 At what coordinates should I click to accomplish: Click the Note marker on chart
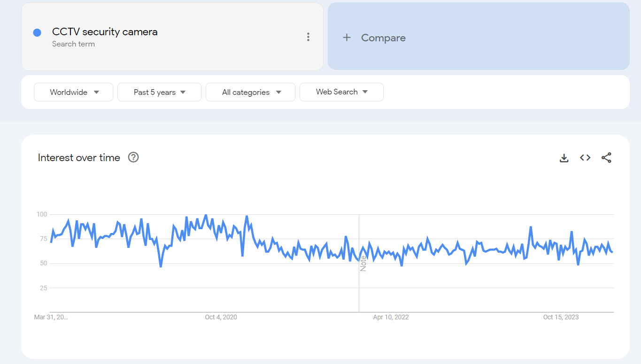(x=363, y=264)
